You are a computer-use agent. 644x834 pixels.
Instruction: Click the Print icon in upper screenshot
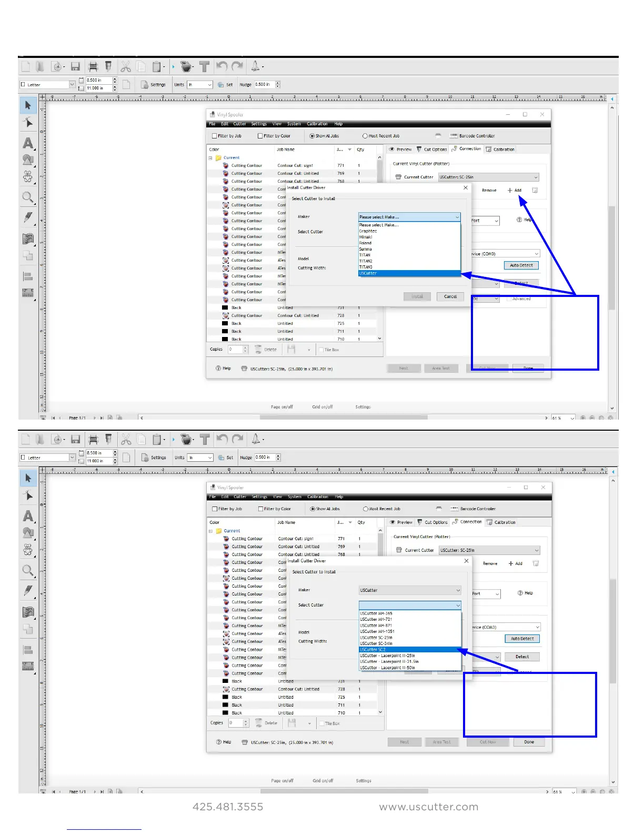click(93, 66)
